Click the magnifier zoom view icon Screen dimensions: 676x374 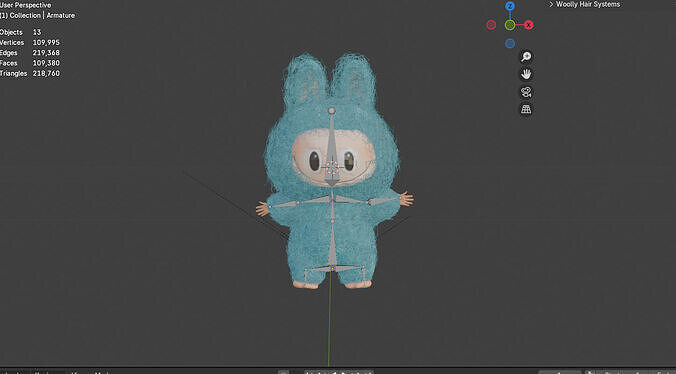point(526,56)
